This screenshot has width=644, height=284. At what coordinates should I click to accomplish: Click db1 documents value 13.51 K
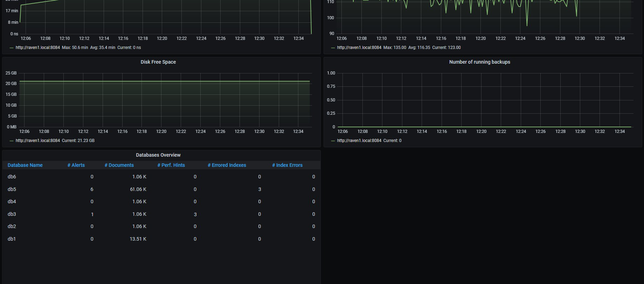[x=138, y=239]
